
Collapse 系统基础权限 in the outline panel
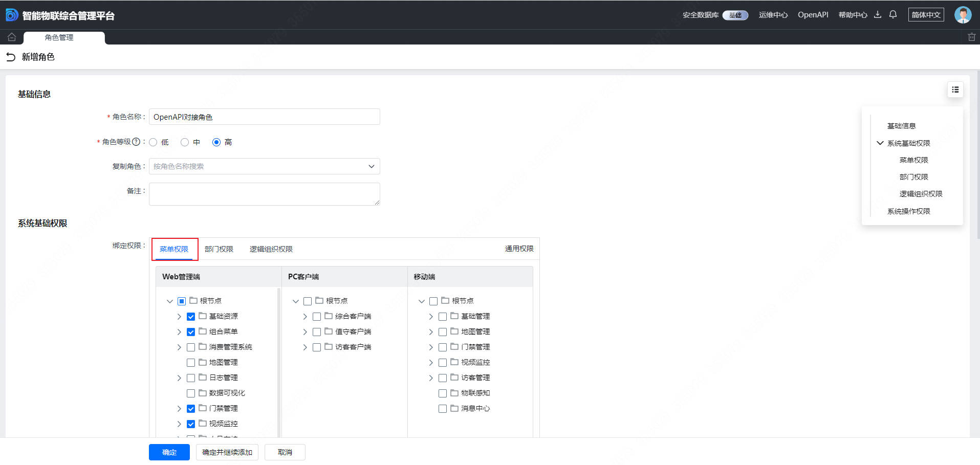point(880,143)
